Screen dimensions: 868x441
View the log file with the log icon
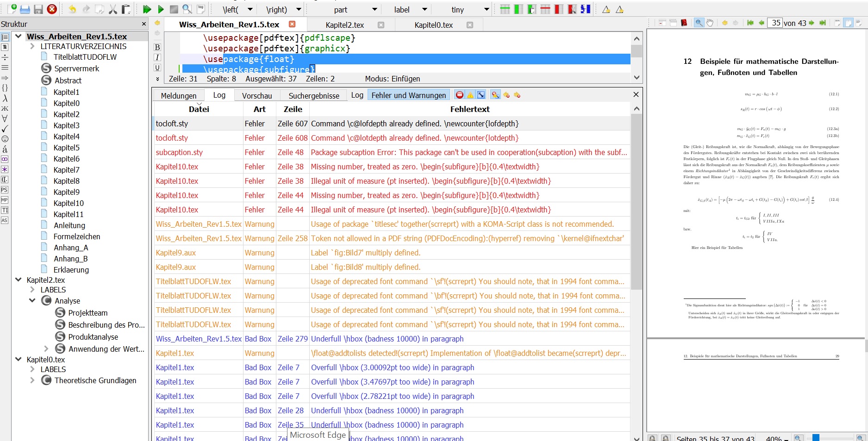pos(201,9)
